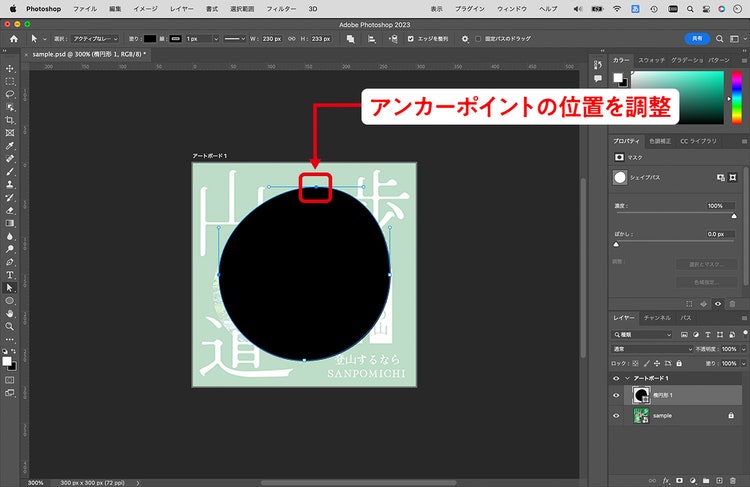Switch to the チャンネル tab

tap(657, 318)
